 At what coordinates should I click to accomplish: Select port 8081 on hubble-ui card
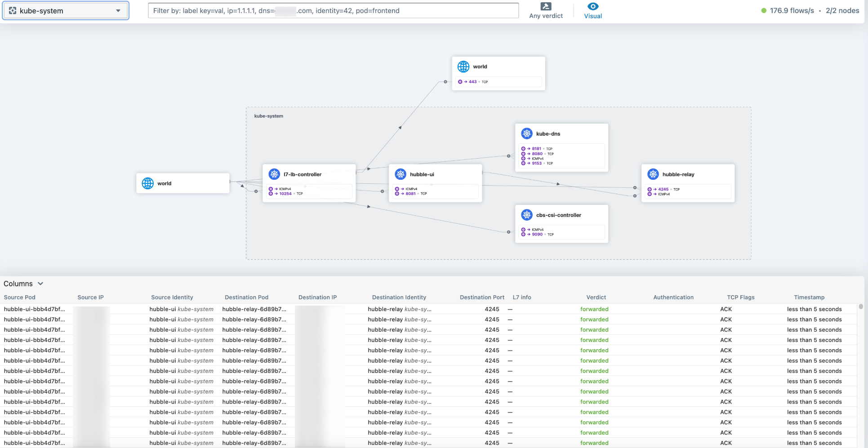pyautogui.click(x=410, y=194)
